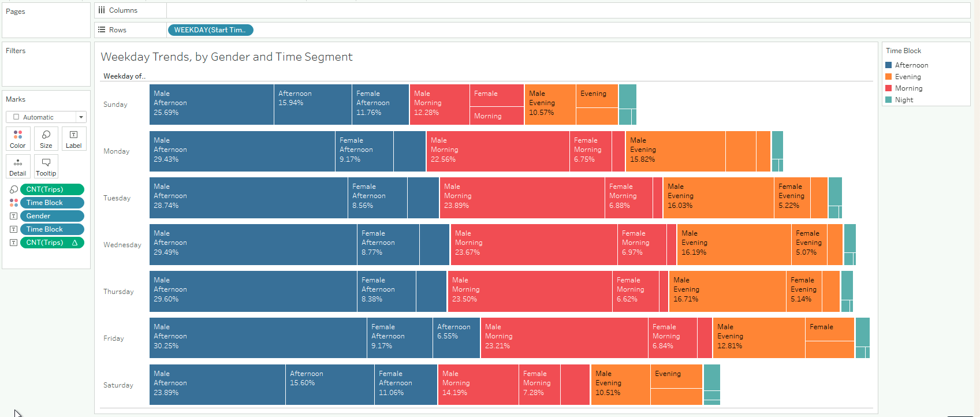Click the label icon beside last CNT(Trips) pill
Image resolution: width=980 pixels, height=417 pixels.
[14, 243]
